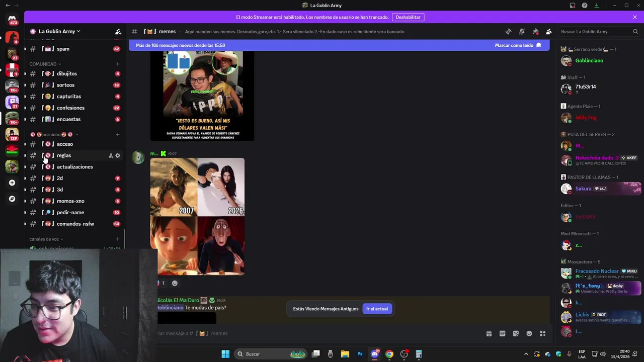Create channel plus next to canales de voz
The image size is (644, 362).
pyautogui.click(x=118, y=239)
